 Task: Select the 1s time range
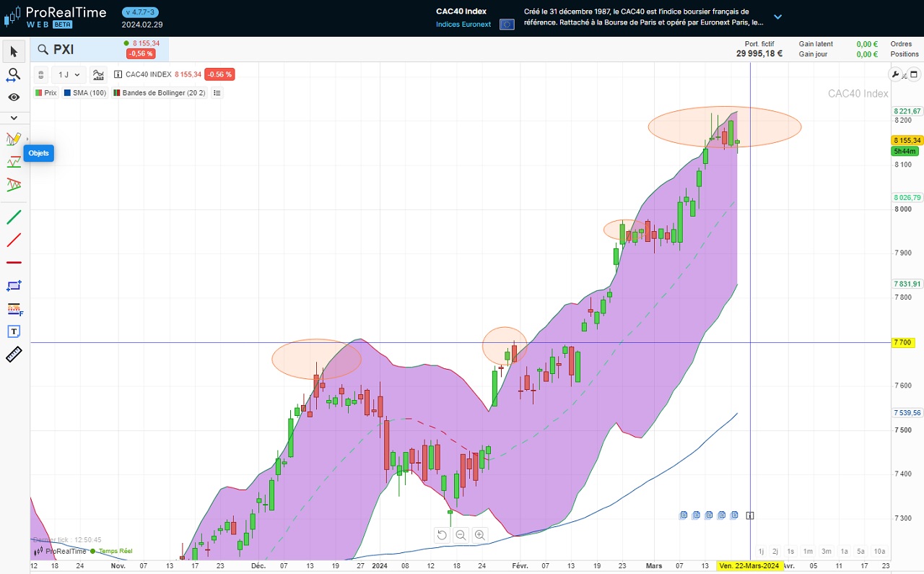790,551
